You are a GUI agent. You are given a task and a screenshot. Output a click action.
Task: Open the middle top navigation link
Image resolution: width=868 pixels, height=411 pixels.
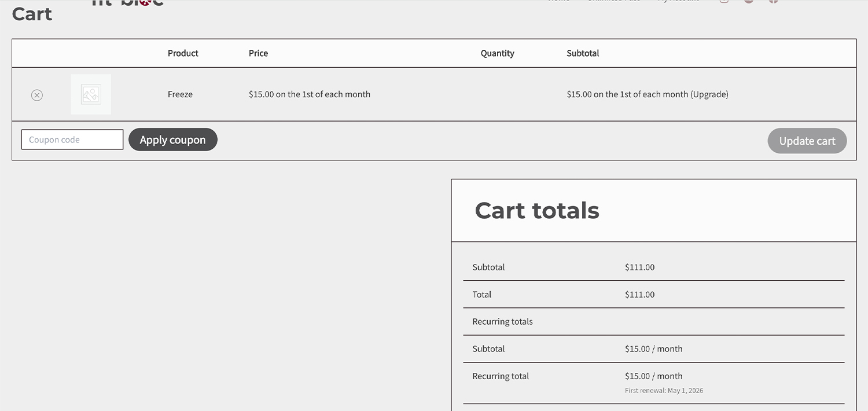613,1
